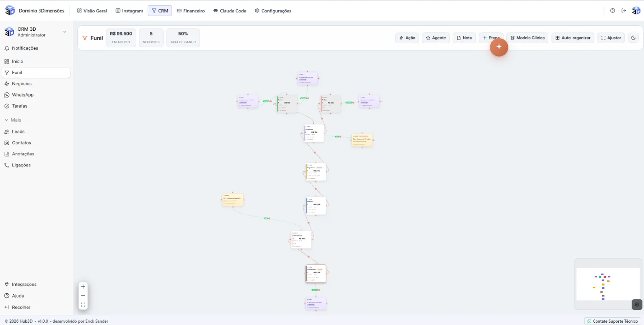
Task: Click the Funil funnel icon in the header
Action: 85,38
